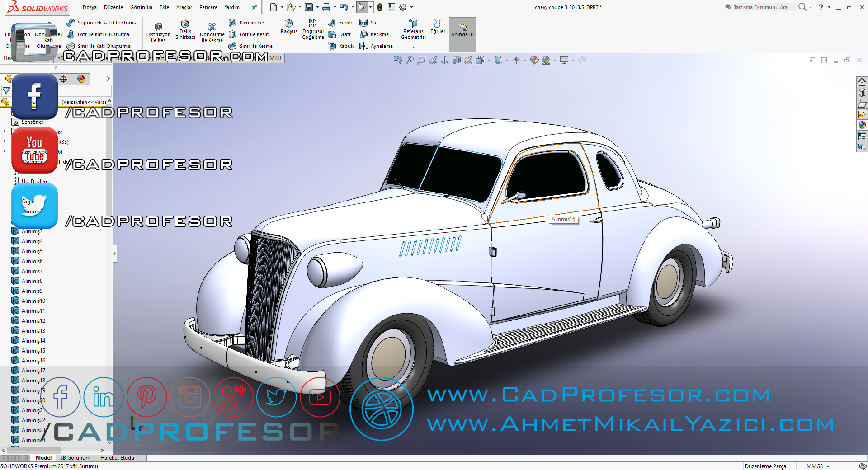Screen dimensions: 868x470
Task: Click the Undo icon in the top toolbar
Action: pyautogui.click(x=344, y=7)
